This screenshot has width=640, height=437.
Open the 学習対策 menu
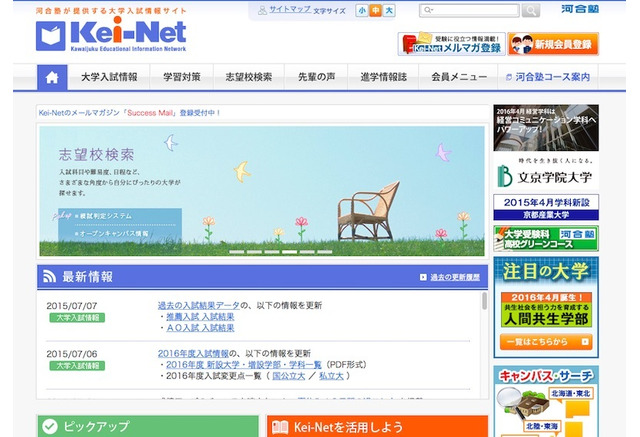click(x=182, y=77)
